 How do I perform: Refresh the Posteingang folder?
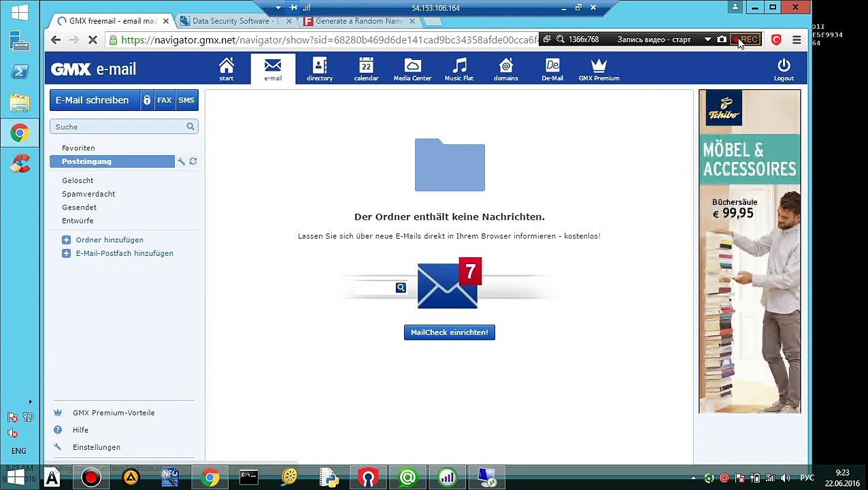(x=193, y=161)
